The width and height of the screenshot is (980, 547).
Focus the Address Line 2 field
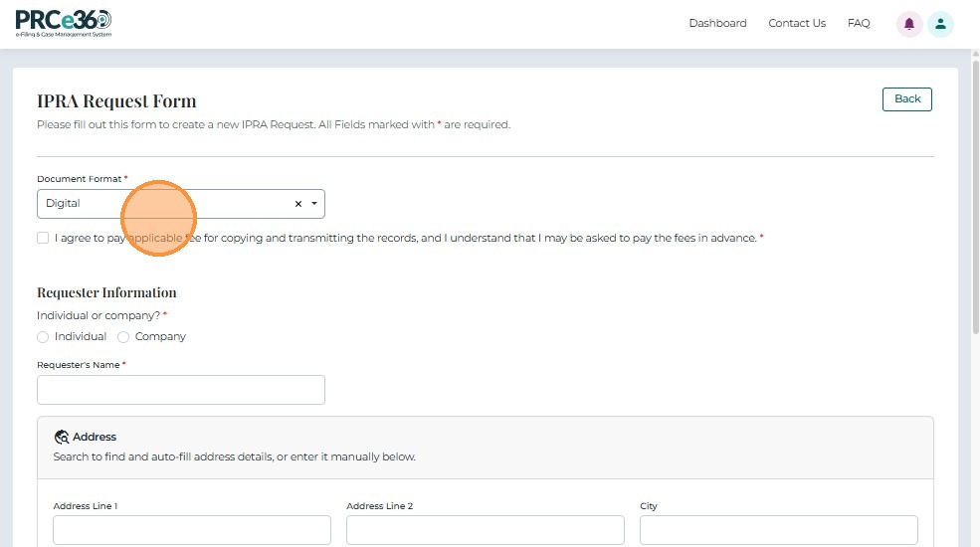(x=485, y=530)
